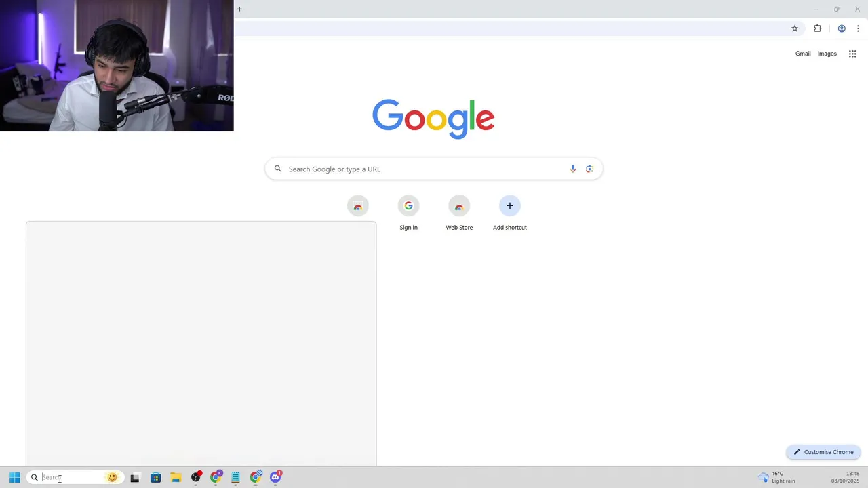Image resolution: width=868 pixels, height=488 pixels.
Task: Start voice search with microphone icon
Action: [573, 169]
